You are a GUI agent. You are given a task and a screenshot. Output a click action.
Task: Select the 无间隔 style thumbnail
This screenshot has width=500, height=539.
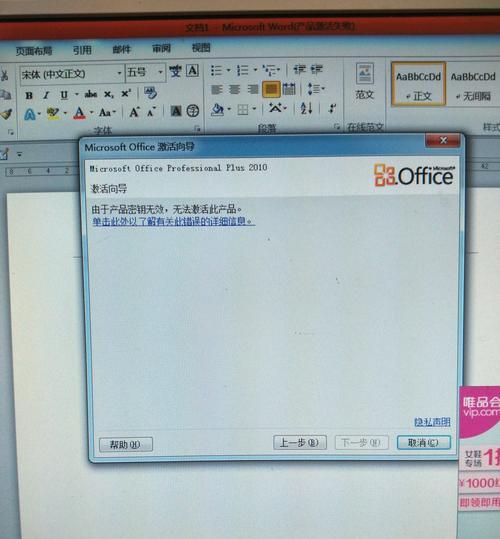[473, 86]
